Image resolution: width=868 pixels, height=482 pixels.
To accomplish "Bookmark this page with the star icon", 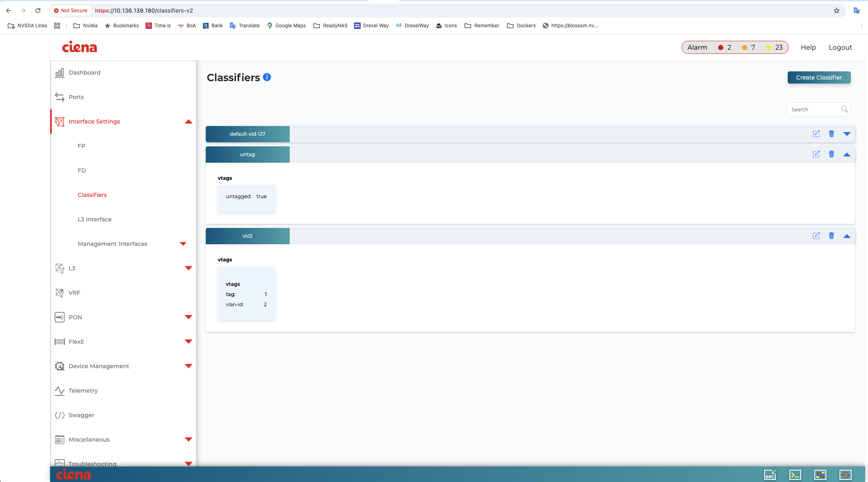I will [x=837, y=11].
